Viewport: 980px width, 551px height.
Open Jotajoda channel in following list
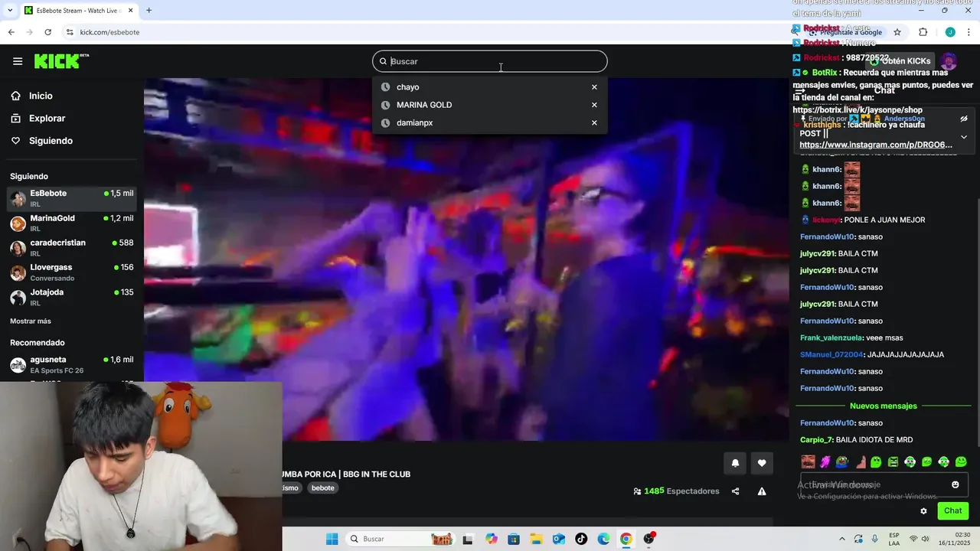pos(72,297)
